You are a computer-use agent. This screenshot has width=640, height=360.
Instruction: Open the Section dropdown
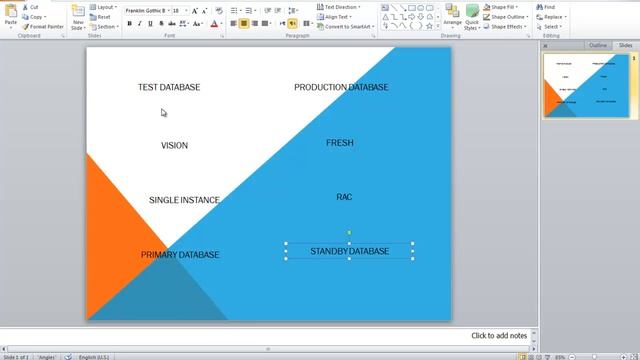(104, 27)
